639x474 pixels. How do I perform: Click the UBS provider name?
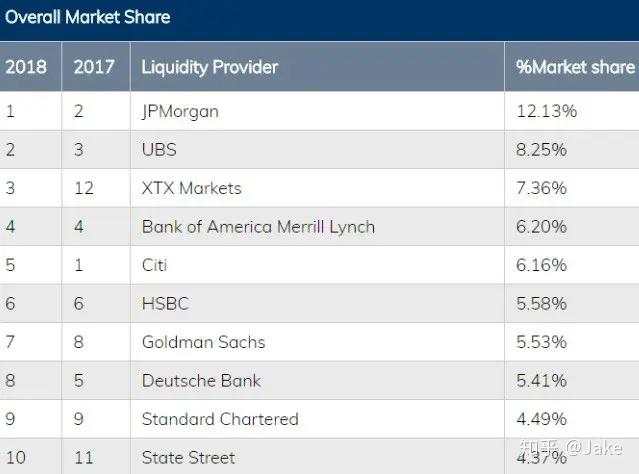[x=159, y=150]
